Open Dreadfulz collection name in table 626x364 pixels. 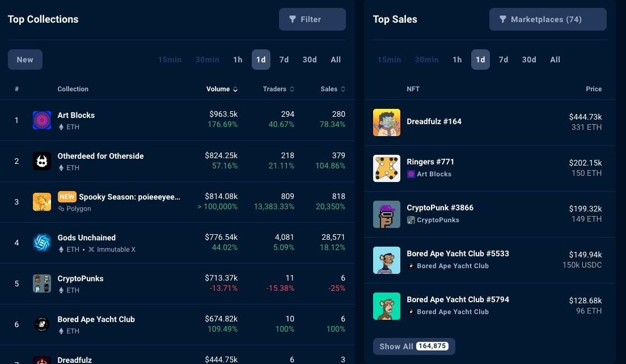click(x=75, y=360)
